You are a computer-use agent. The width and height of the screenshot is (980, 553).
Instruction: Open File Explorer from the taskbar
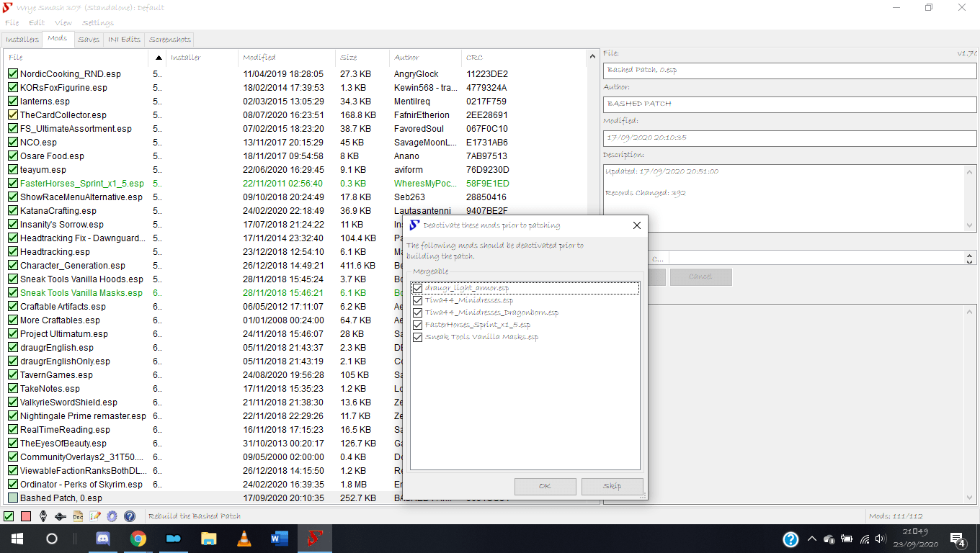point(208,539)
